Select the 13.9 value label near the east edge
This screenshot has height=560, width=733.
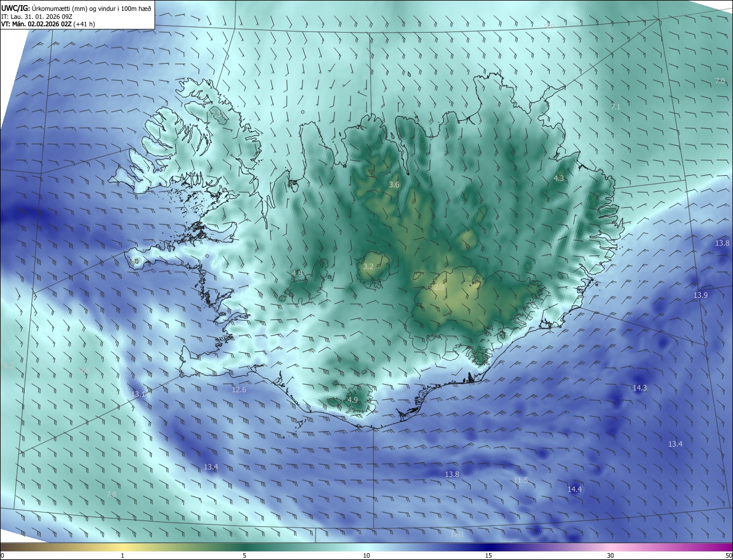click(x=701, y=295)
